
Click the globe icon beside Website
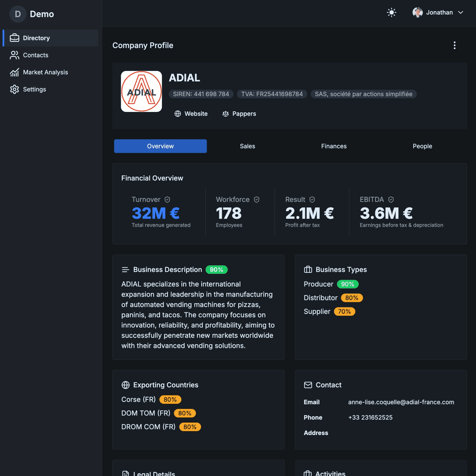tap(177, 114)
